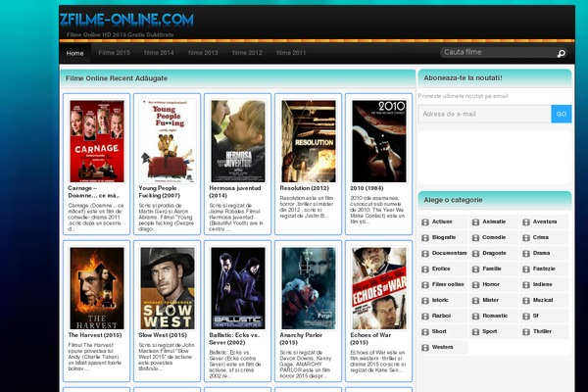This screenshot has height=392, width=588.
Task: Click the icon beside Romantic category
Action: click(x=475, y=317)
